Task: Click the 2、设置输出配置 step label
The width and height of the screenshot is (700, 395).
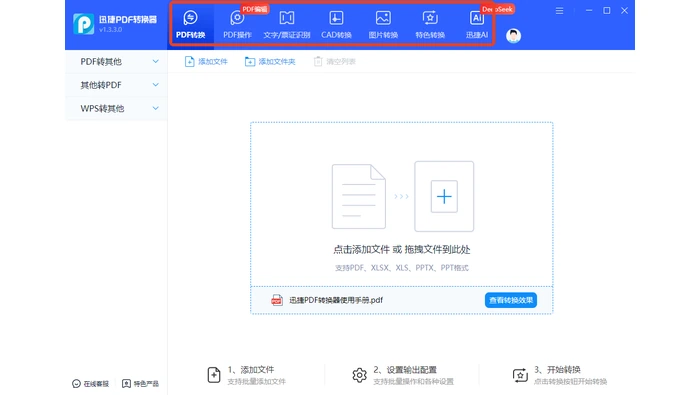Action: 405,370
